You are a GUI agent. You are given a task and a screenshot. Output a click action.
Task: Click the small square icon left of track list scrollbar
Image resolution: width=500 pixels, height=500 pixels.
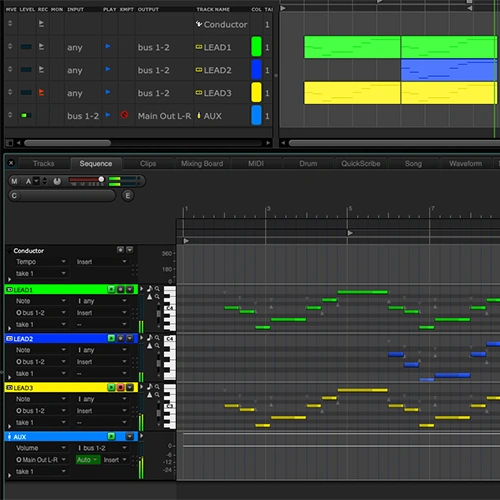tap(9, 143)
